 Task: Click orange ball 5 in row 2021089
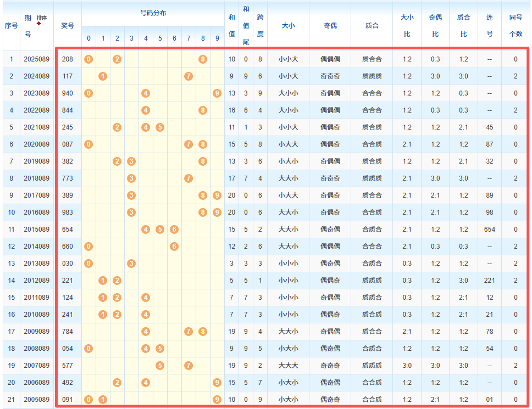click(160, 127)
